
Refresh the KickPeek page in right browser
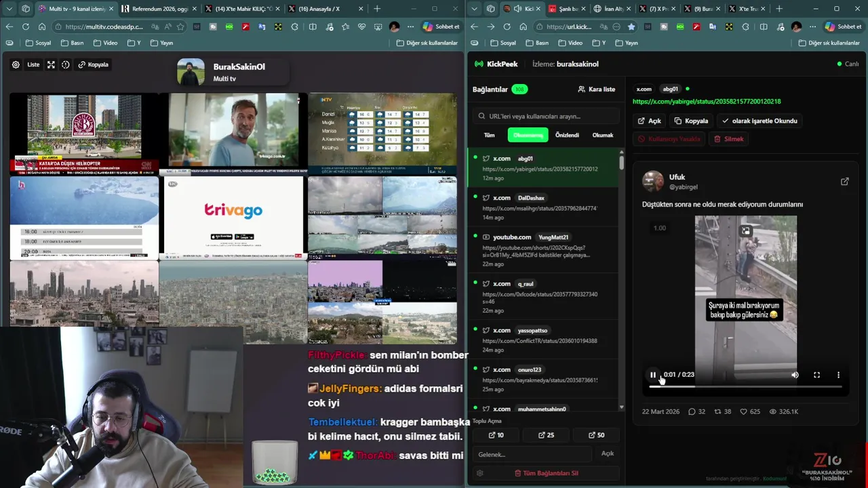point(507,26)
